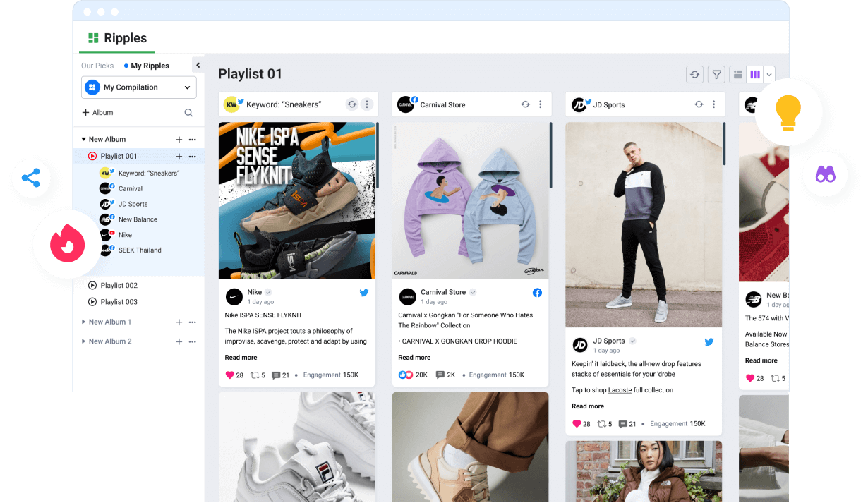Click the heart icon on Nike post
The width and height of the screenshot is (868, 503).
[x=229, y=375]
